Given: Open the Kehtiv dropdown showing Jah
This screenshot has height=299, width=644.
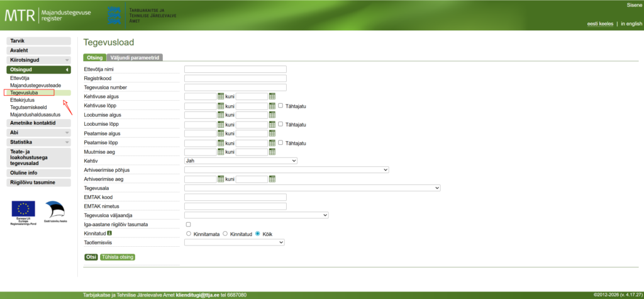Looking at the screenshot, I should [x=240, y=161].
